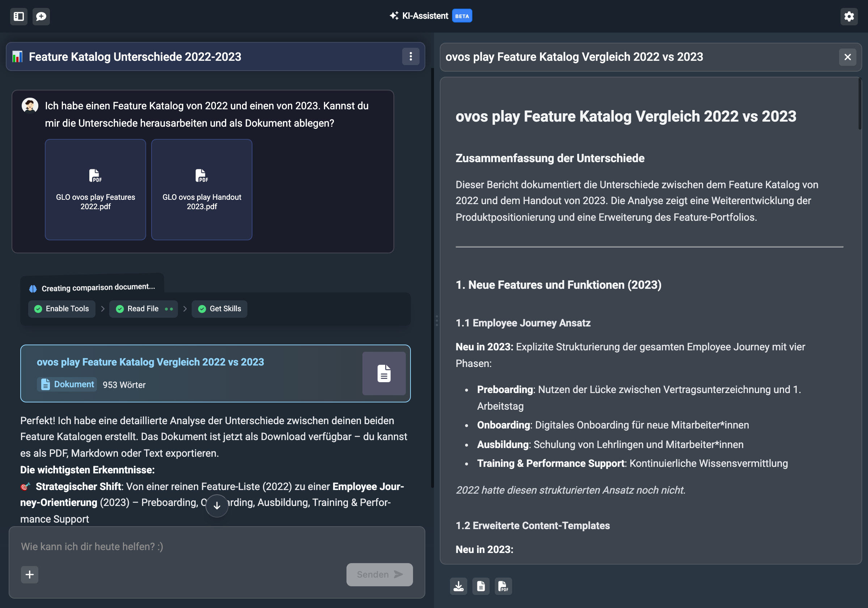Start a new chat conversation
The image size is (868, 608).
tap(41, 16)
